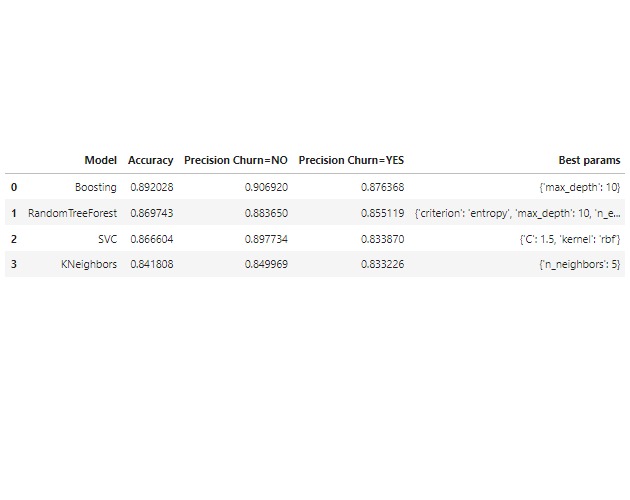
Task: Select the Boosting model cell
Action: coord(95,187)
